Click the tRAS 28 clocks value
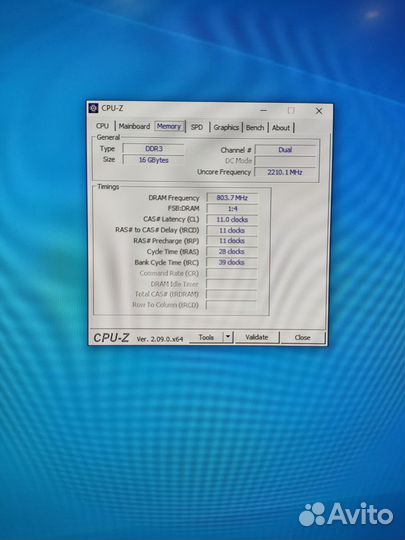Screen dimensions: 405x540 coord(232,252)
